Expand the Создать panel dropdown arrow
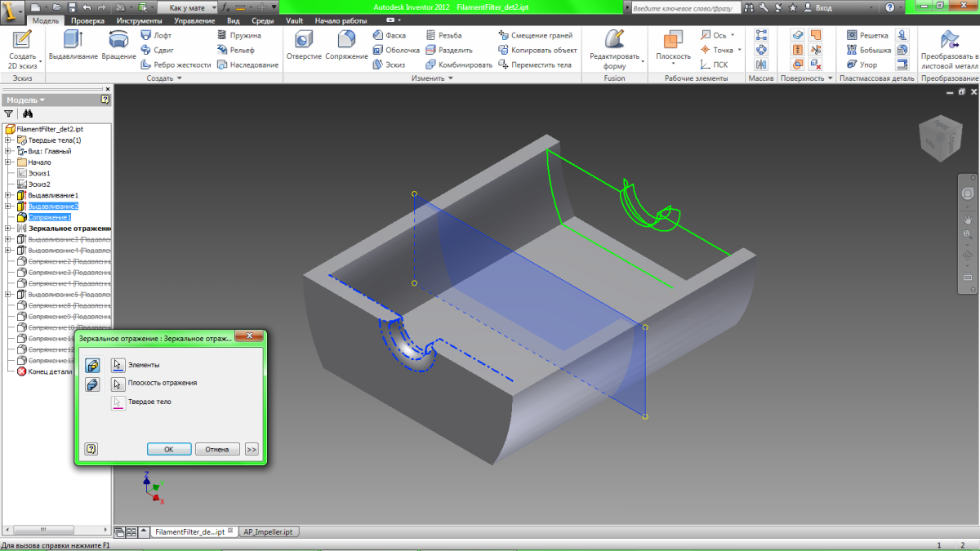The width and height of the screenshot is (980, 551). [x=179, y=78]
